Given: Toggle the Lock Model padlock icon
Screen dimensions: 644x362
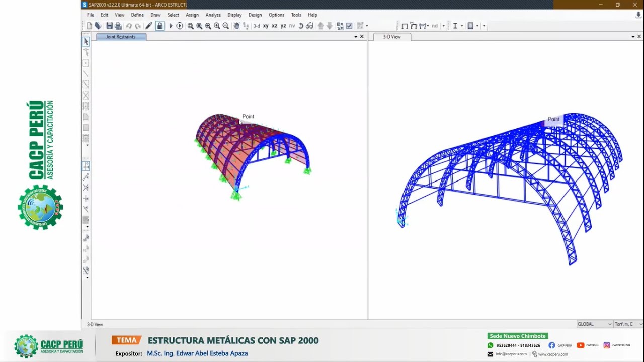Looking at the screenshot, I should tap(159, 26).
